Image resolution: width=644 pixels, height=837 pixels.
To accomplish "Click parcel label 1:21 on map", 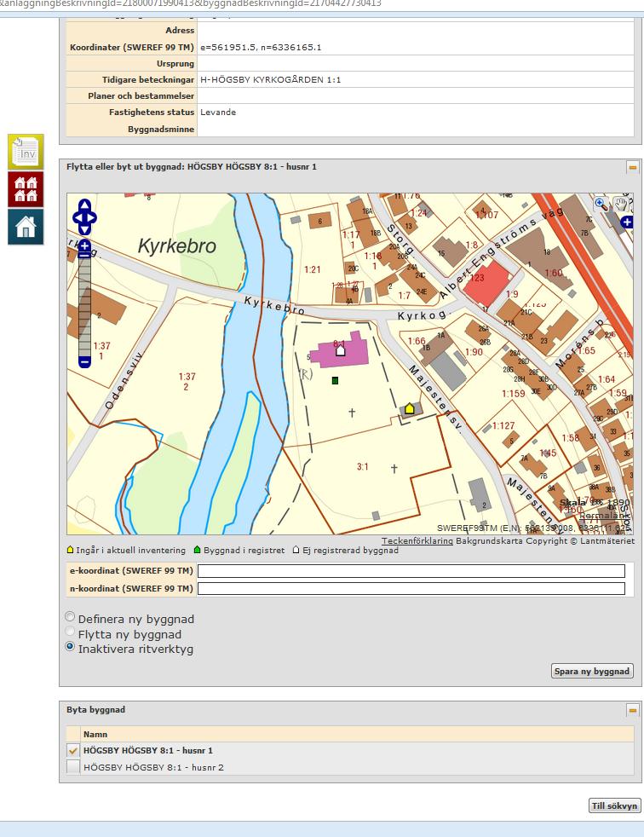I will click(x=312, y=269).
